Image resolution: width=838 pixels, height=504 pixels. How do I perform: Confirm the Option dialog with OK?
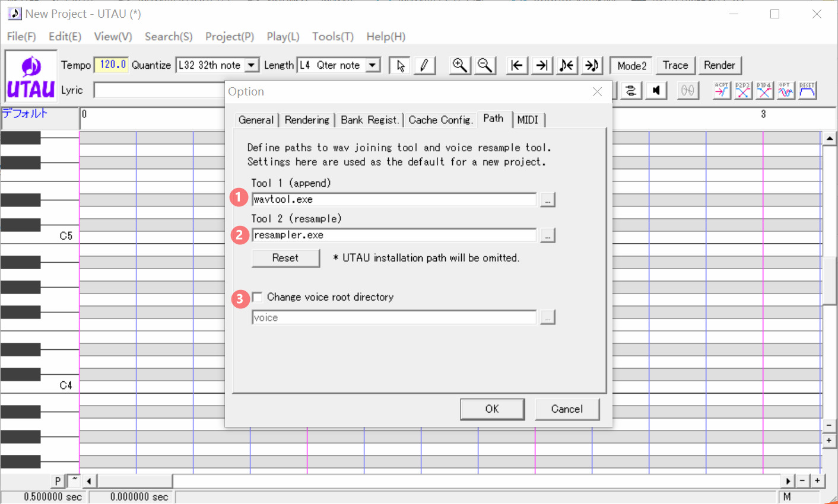click(492, 409)
